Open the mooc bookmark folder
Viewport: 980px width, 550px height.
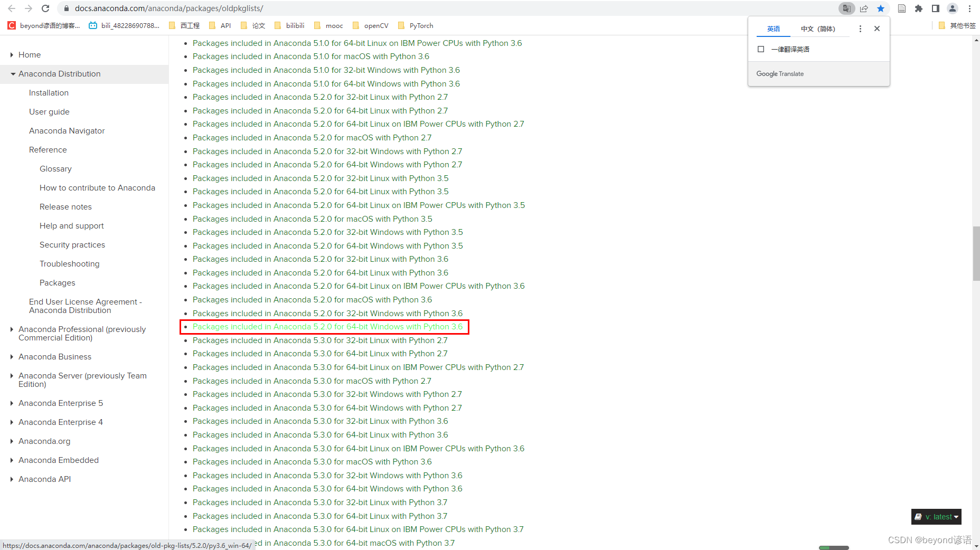point(328,25)
